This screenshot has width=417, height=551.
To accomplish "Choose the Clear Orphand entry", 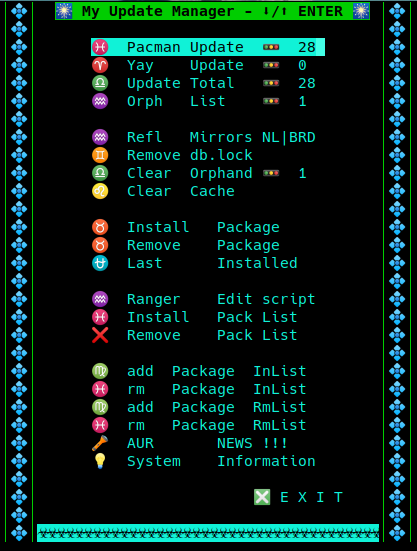I will pyautogui.click(x=200, y=173).
